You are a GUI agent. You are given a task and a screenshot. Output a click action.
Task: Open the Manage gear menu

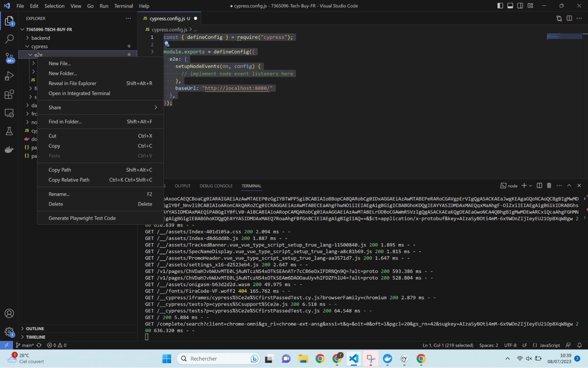coord(9,332)
